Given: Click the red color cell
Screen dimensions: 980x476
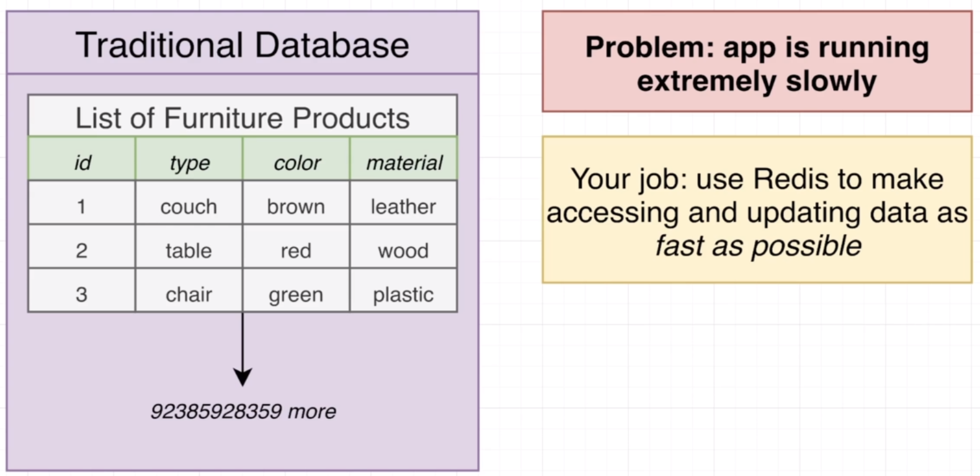Looking at the screenshot, I should point(296,250).
